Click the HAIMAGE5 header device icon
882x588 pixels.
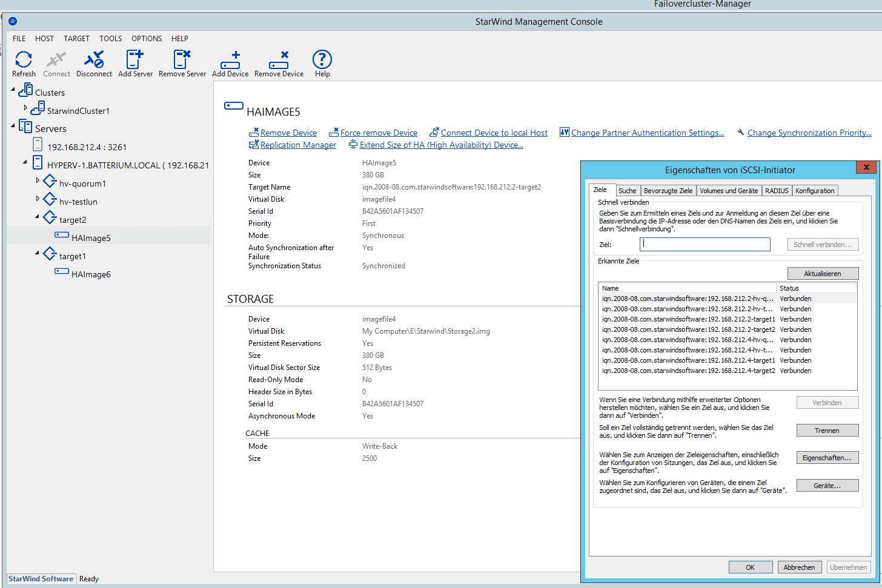click(x=234, y=106)
